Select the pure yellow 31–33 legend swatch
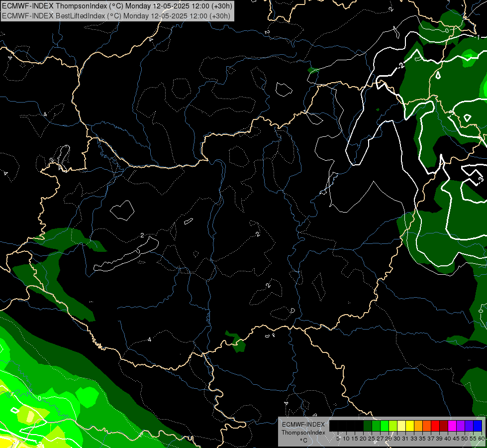The width and height of the screenshot is (487, 448). click(410, 426)
